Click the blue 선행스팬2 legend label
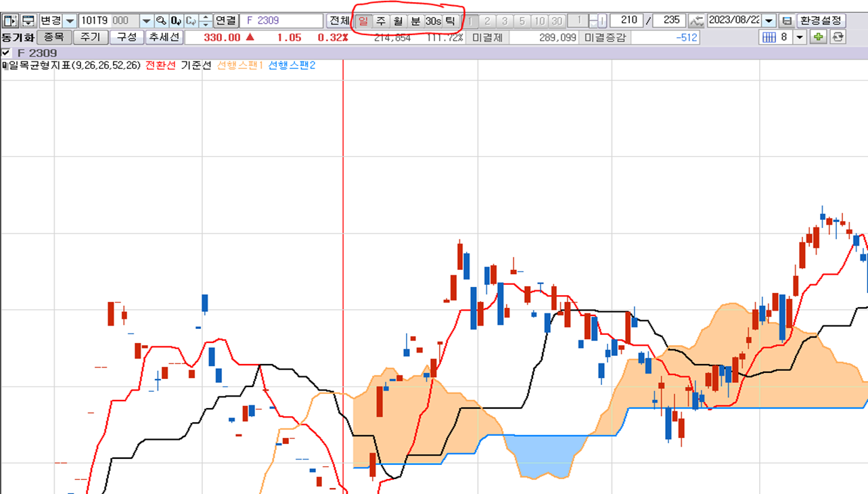 [292, 66]
